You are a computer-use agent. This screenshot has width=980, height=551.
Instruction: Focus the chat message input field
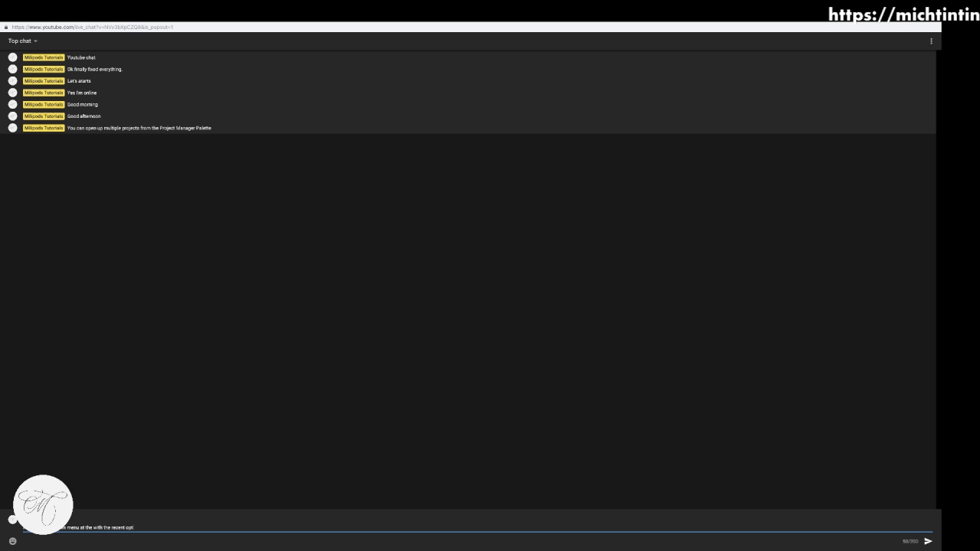[478, 527]
